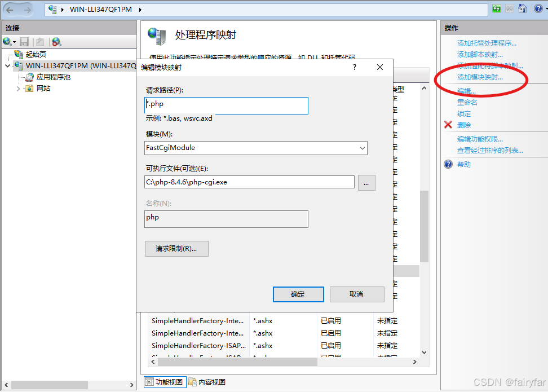This screenshot has width=548, height=392.
Task: Click the stop icon in address bar
Action: [x=510, y=8]
